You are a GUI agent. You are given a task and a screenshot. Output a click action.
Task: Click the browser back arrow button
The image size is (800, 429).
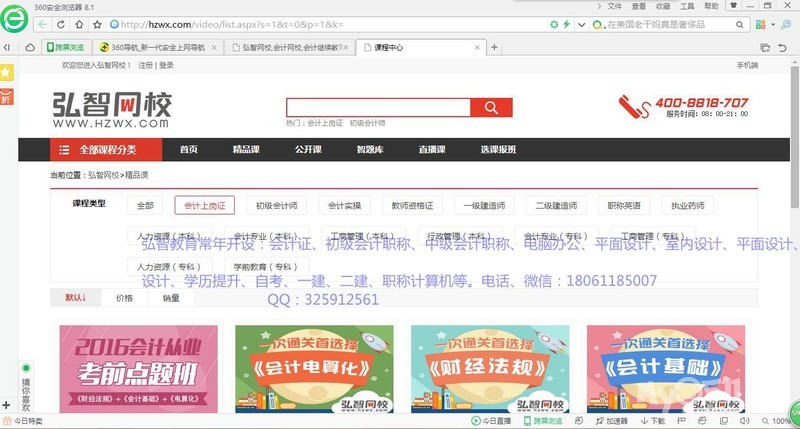coord(43,24)
